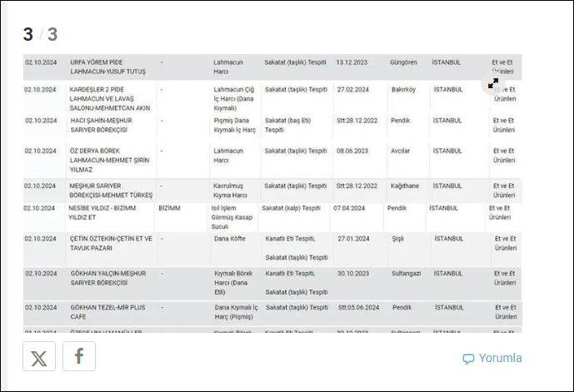The image size is (574, 392).
Task: Click the 'Avcılar' district cell
Action: tap(400, 151)
